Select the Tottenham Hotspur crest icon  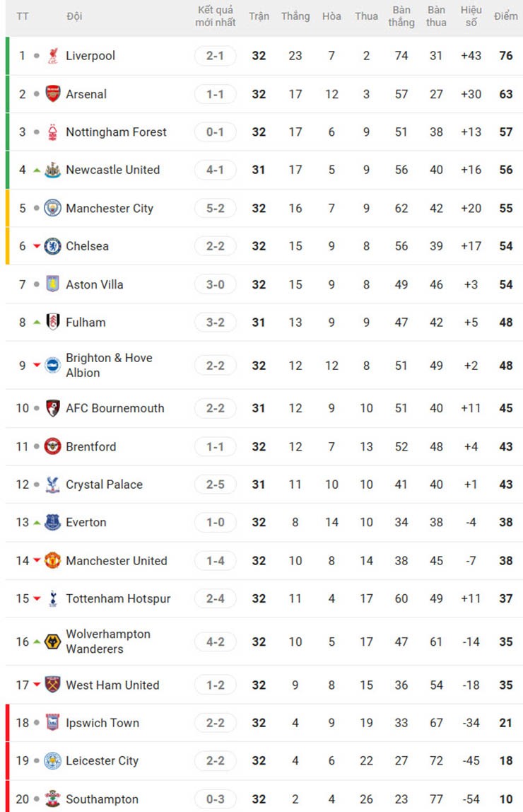pyautogui.click(x=53, y=598)
